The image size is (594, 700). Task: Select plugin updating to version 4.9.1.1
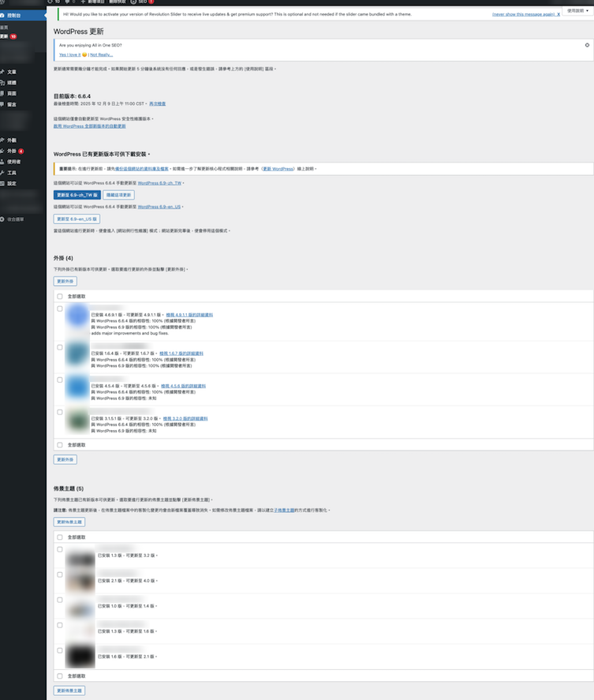(x=60, y=309)
